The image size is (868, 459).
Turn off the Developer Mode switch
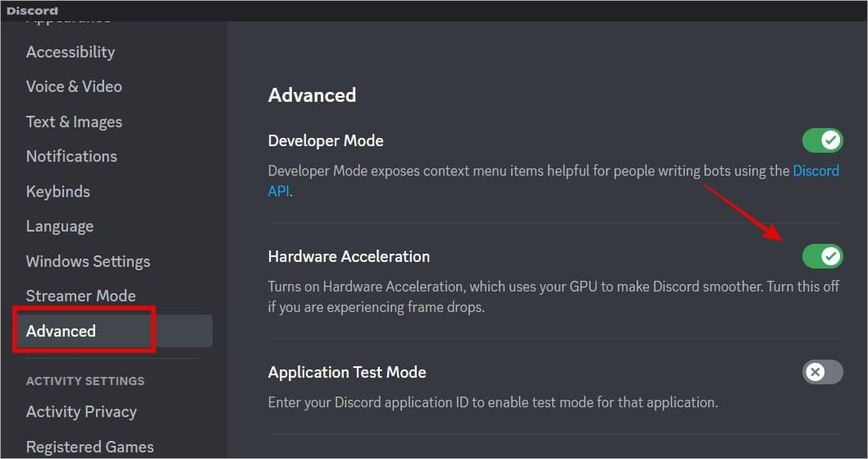823,140
